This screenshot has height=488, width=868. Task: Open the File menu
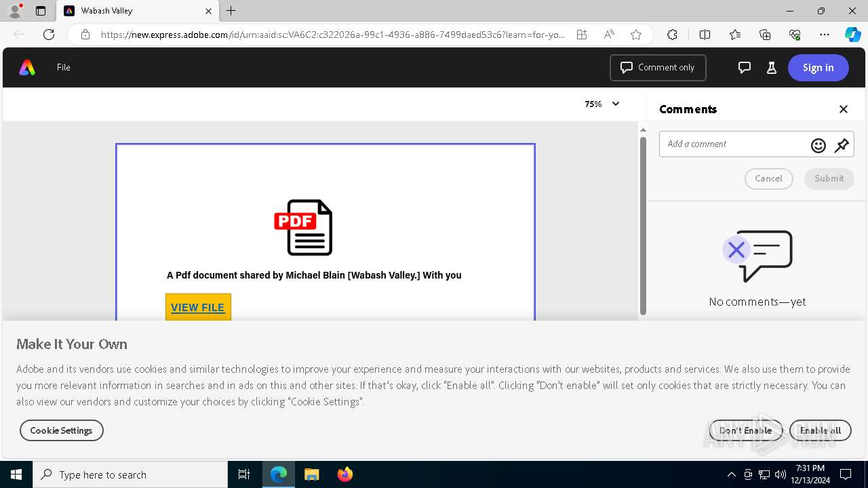64,67
